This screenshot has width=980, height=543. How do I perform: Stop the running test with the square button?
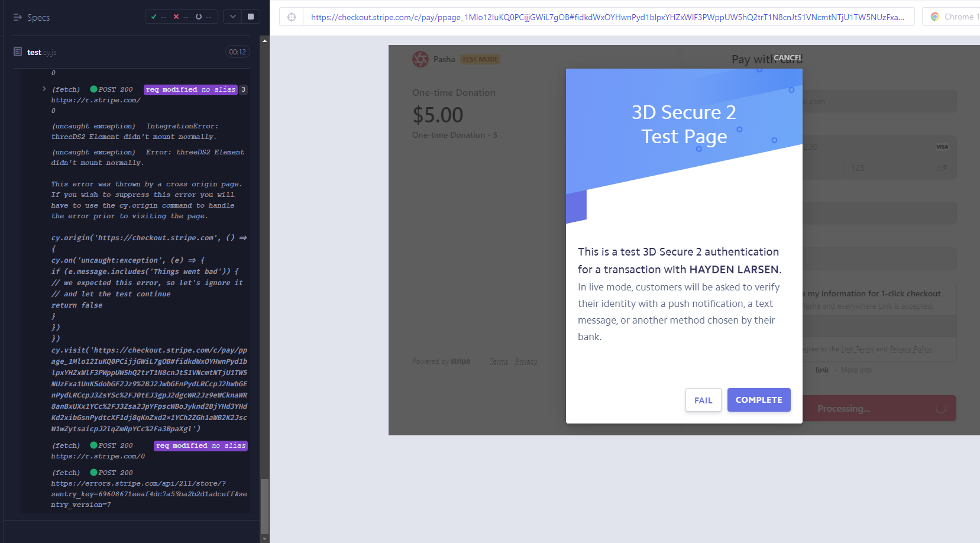click(x=251, y=17)
